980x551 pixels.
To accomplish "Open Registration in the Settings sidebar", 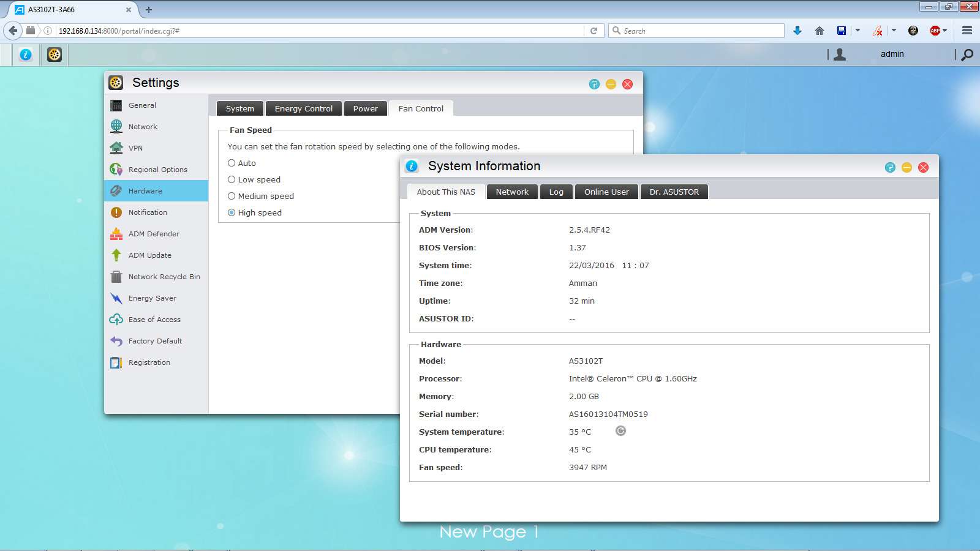I will click(156, 362).
